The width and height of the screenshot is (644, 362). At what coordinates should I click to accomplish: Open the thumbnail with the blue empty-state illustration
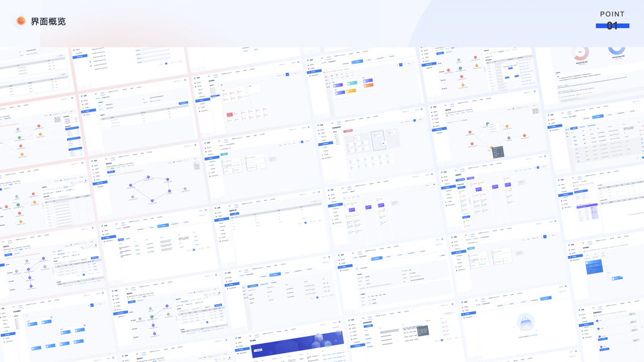click(x=520, y=324)
